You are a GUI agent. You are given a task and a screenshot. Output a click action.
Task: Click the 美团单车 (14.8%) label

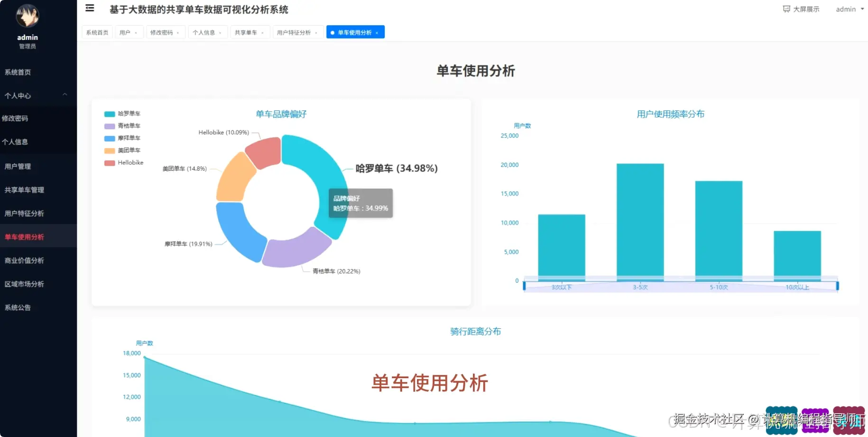(x=185, y=168)
